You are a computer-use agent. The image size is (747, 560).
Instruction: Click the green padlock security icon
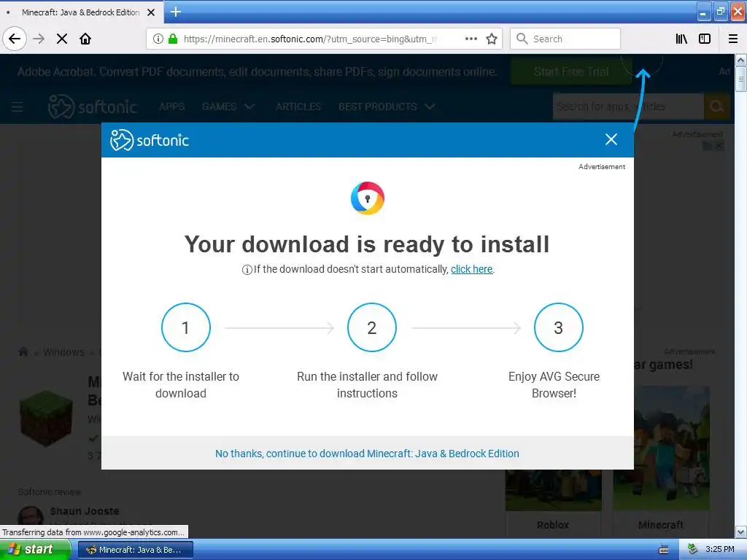(x=173, y=39)
